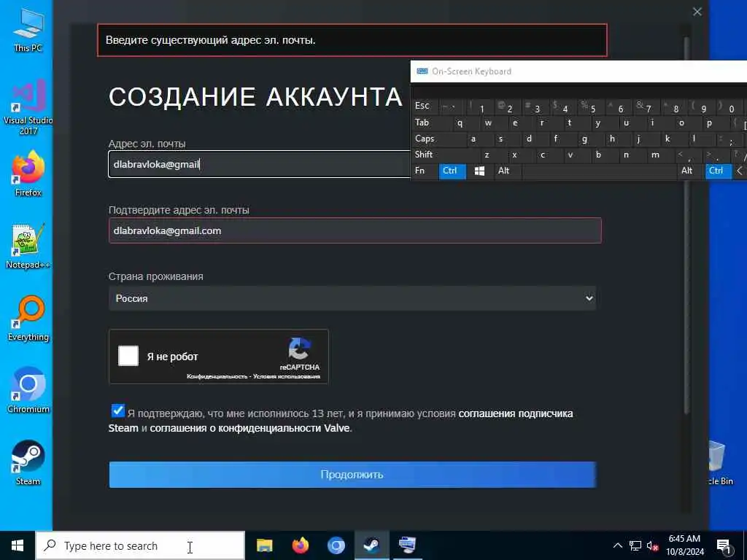Click the Windows key on on-screen keyboard
Viewport: 747px width, 560px height.
[479, 171]
